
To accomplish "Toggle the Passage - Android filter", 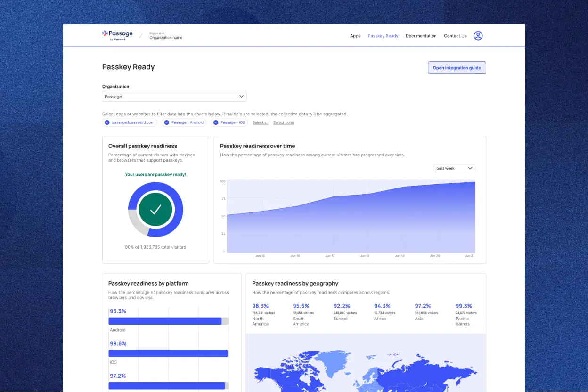I will point(184,122).
